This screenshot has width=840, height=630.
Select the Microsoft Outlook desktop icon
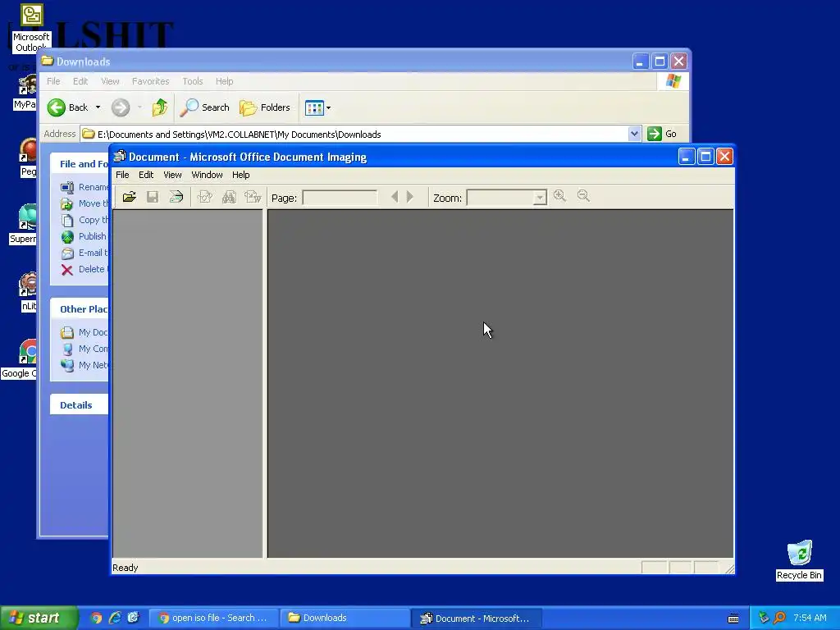point(31,28)
